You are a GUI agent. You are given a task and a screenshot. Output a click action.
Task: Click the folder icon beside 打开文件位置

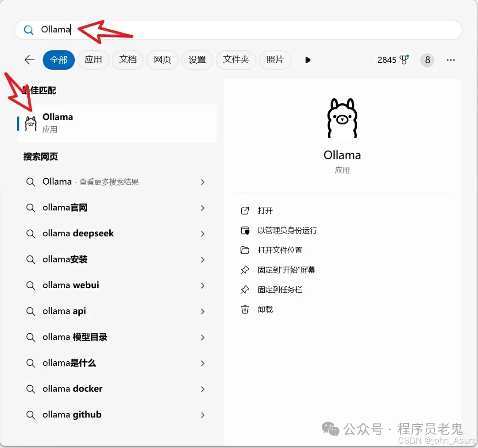coord(245,251)
